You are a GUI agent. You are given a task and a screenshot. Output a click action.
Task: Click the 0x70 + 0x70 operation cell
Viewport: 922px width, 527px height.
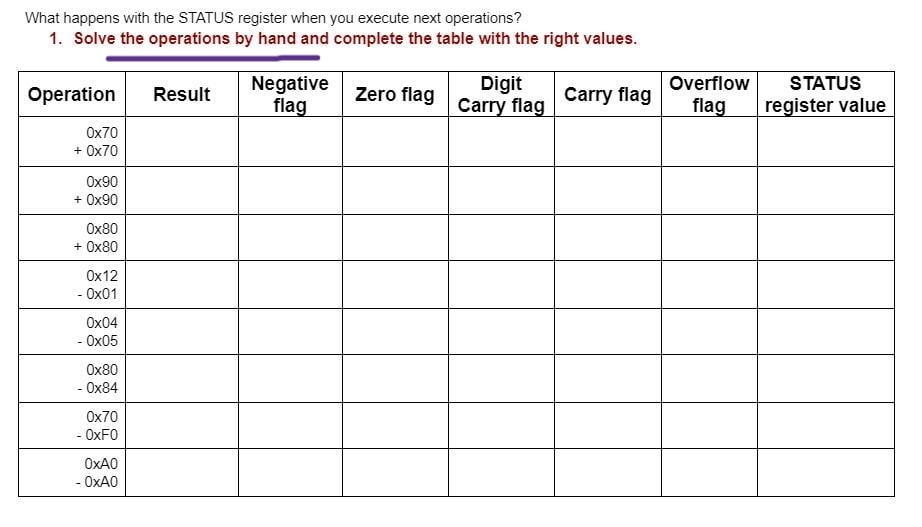click(x=72, y=142)
